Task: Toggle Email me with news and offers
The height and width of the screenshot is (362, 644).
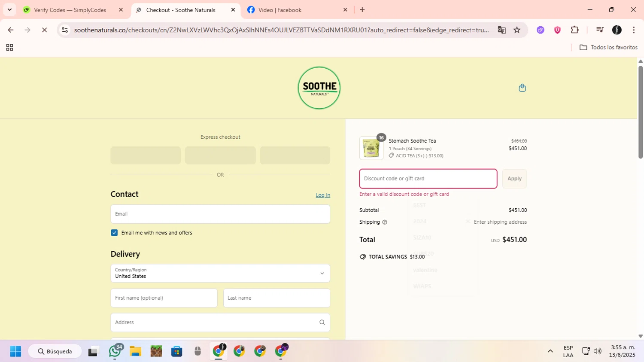Action: 114,233
